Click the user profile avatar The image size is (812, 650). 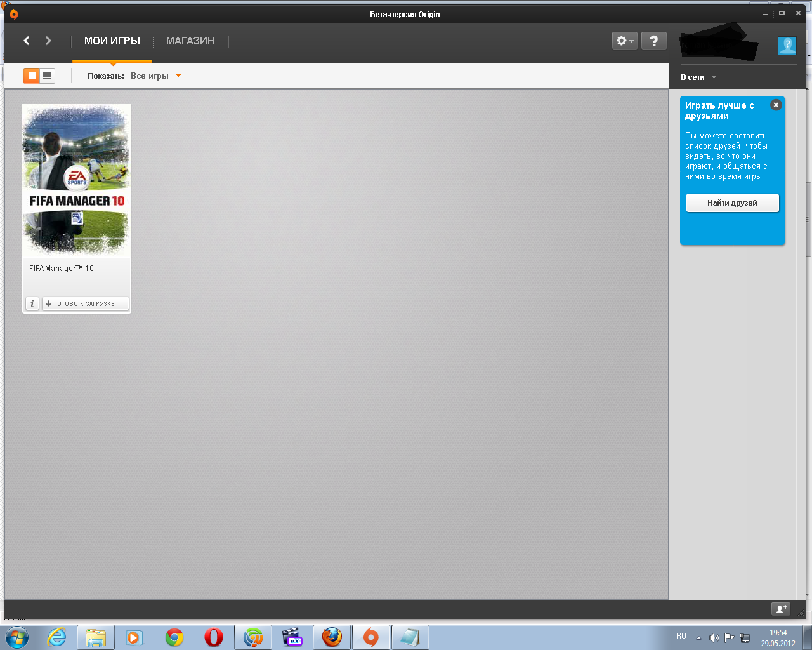coord(787,45)
